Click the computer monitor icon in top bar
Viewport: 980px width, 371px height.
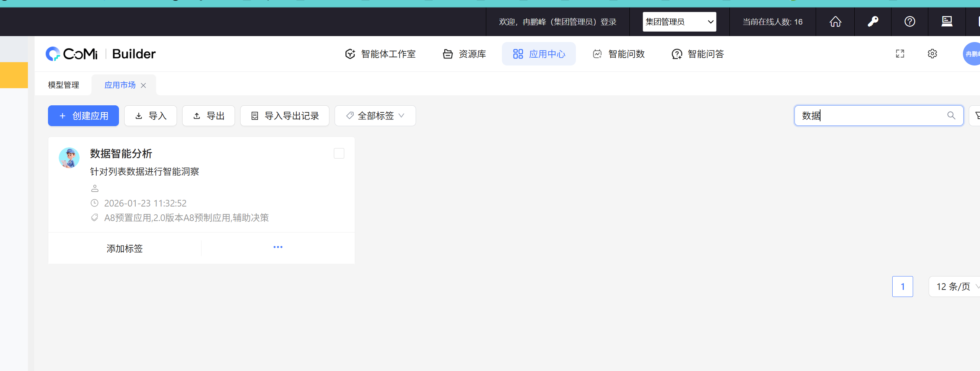tap(947, 22)
